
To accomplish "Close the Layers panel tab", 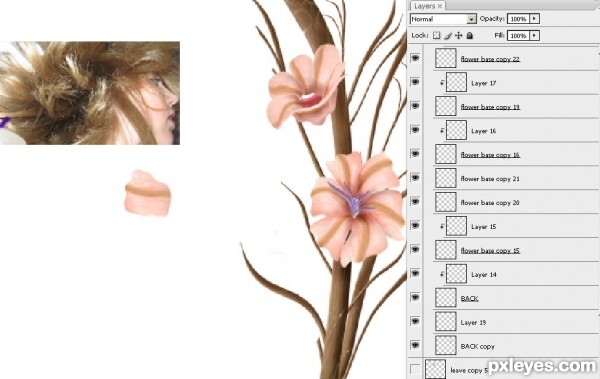I will (x=440, y=6).
